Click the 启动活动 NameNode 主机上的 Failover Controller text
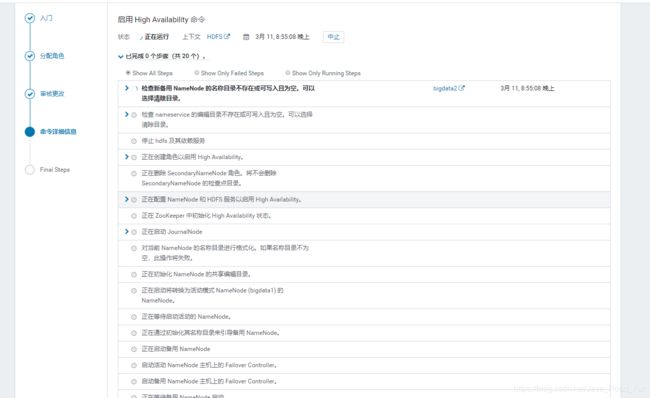650x398 pixels. point(209,365)
